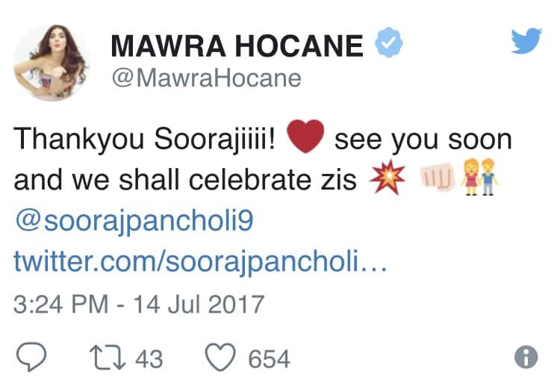Screen dimensions: 560x392
Task: Open Mawra Hocane's profile picture
Action: pos(51,63)
